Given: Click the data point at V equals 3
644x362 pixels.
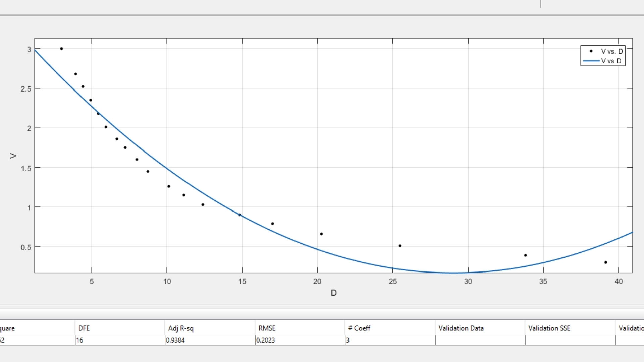Looking at the screenshot, I should coord(61,49).
